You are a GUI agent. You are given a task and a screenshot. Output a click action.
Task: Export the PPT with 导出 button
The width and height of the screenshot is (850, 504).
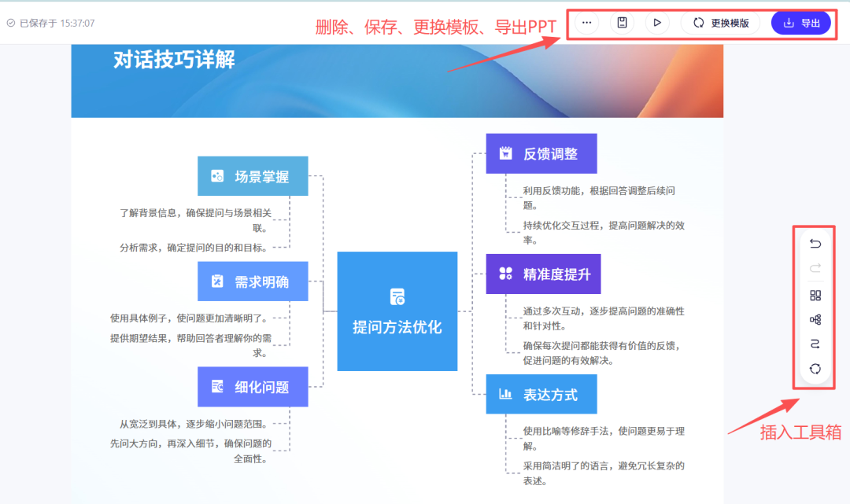[800, 23]
